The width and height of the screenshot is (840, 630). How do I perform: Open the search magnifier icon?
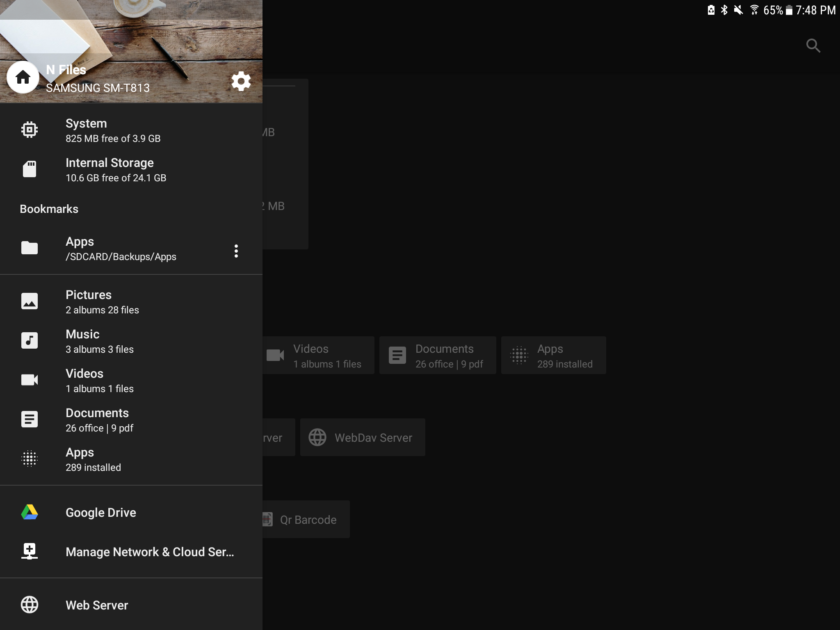coord(813,46)
